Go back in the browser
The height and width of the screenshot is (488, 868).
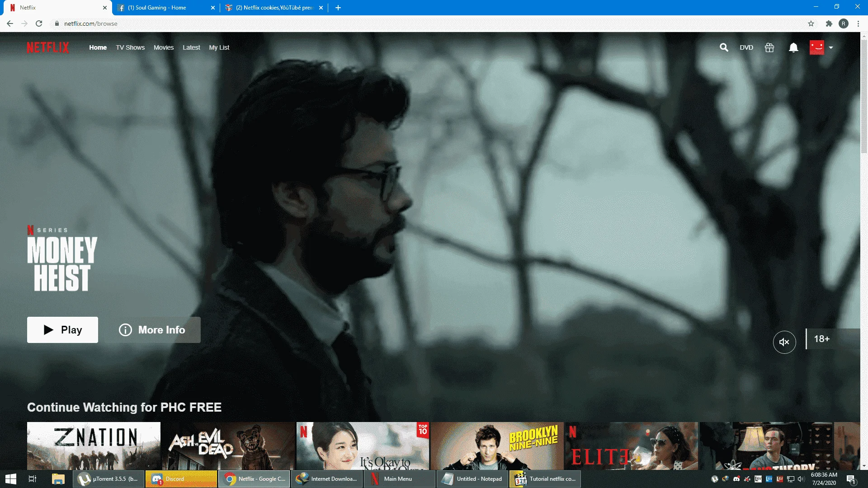10,23
